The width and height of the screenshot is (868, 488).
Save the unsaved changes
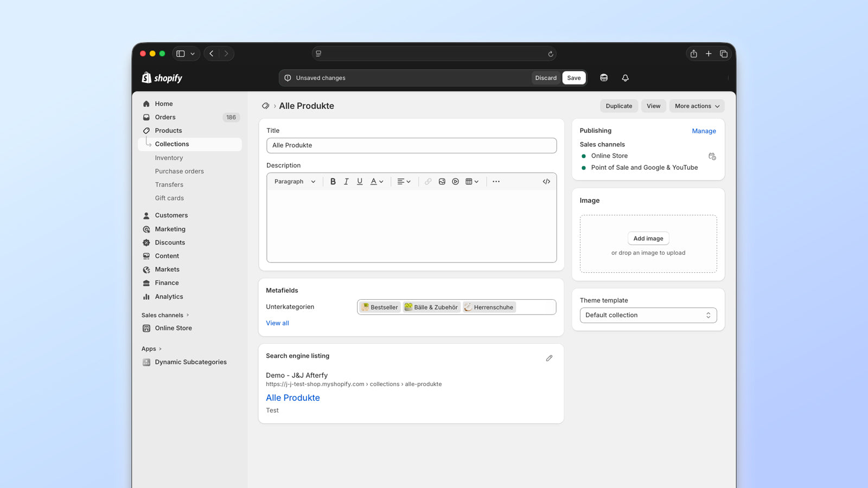tap(574, 78)
